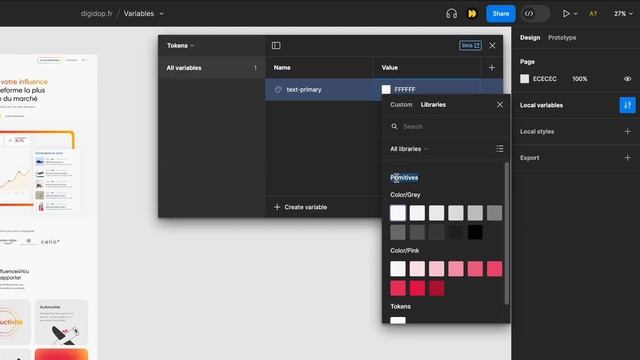Viewport: 640px width, 360px height.
Task: Click the text-primary color type icon
Action: (278, 89)
